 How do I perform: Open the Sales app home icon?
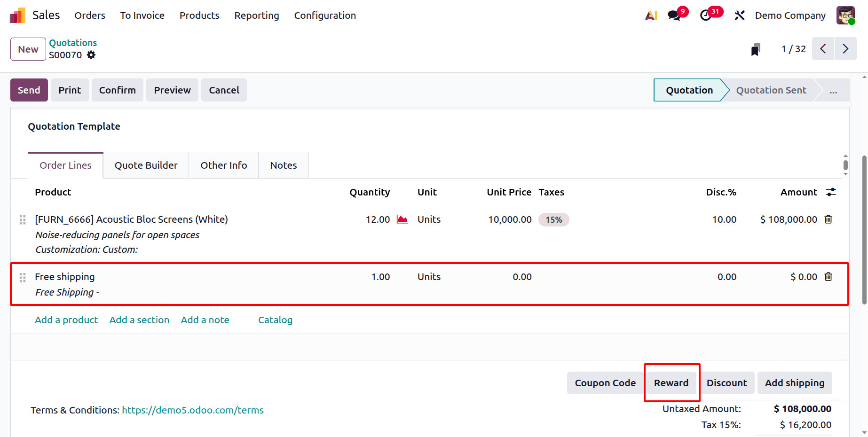[x=17, y=15]
